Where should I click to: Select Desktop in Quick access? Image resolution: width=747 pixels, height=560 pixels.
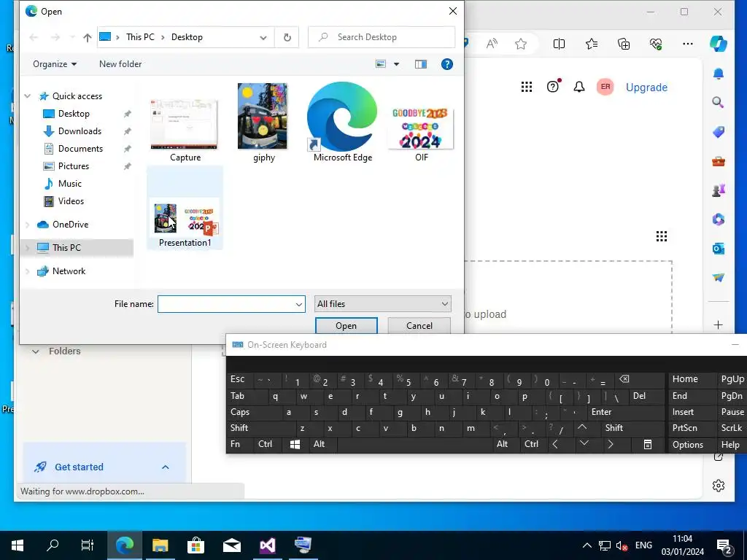pyautogui.click(x=74, y=114)
